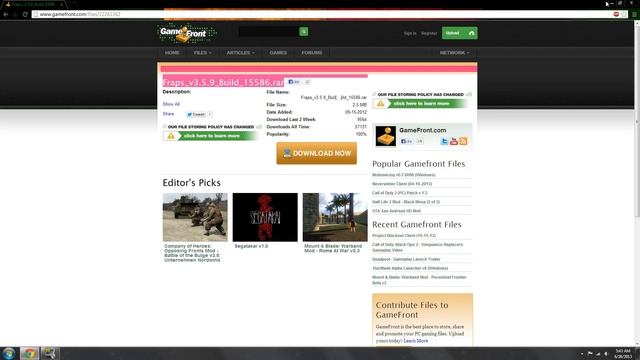Select the Fraps browser tab

pos(33,4)
